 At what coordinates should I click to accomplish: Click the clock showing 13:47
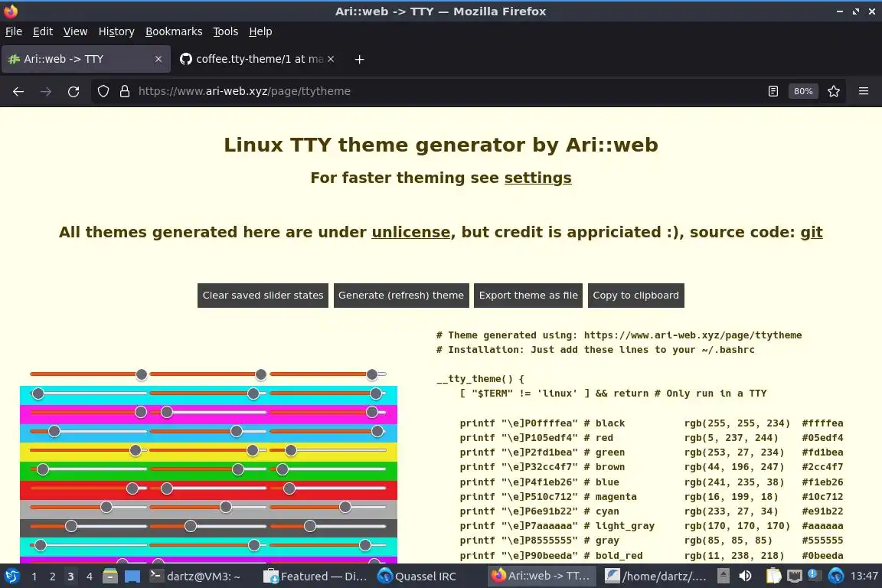(x=864, y=577)
